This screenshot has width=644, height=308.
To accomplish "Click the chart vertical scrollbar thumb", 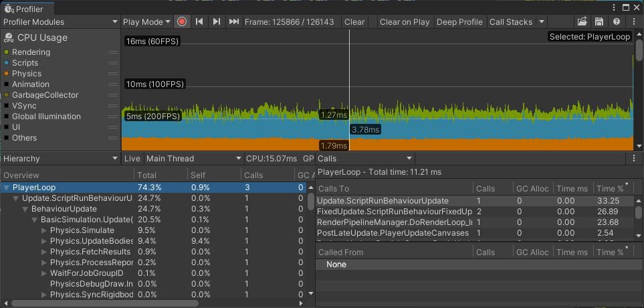I will coord(639,49).
